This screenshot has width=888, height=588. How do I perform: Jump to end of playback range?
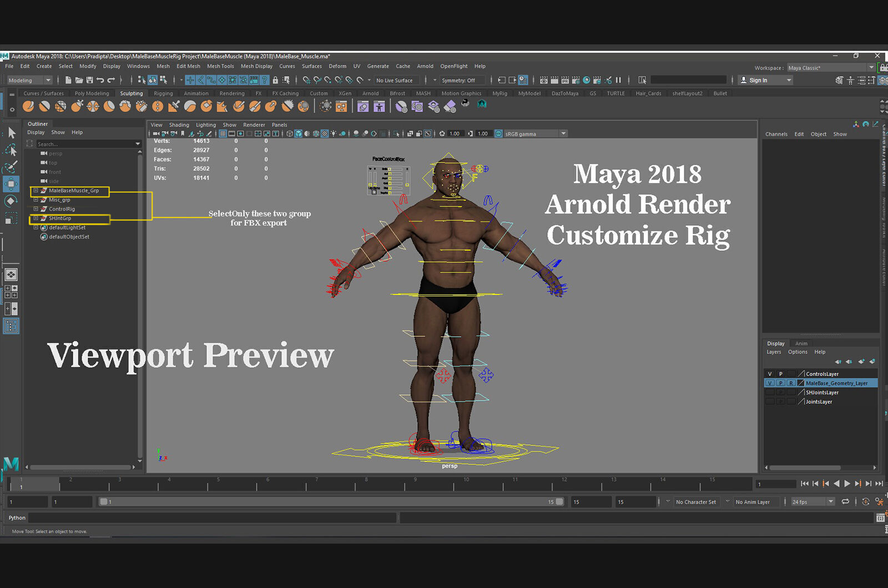click(x=879, y=484)
